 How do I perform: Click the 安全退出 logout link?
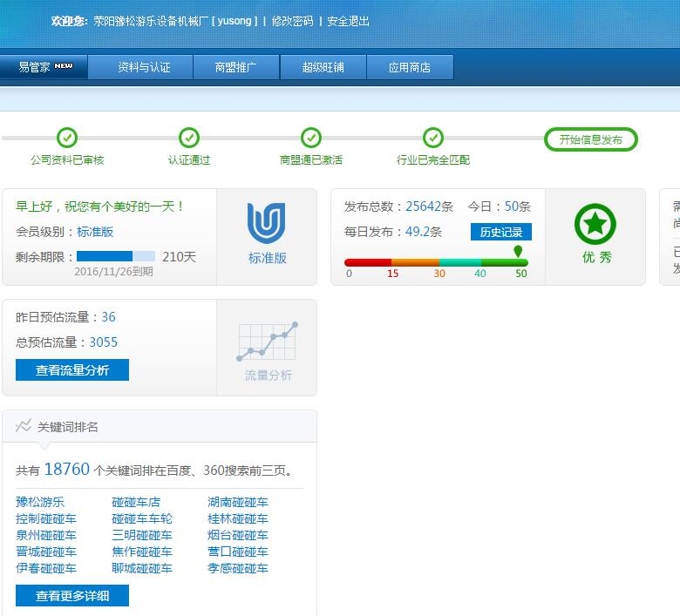click(348, 21)
